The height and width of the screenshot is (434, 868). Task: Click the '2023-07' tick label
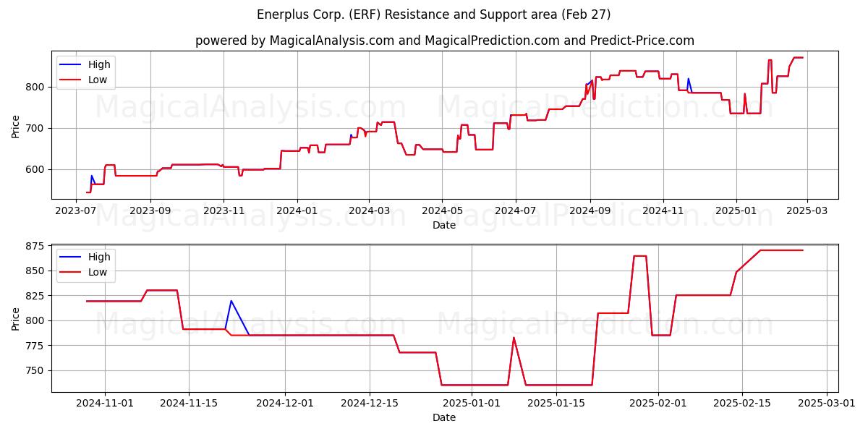[77, 211]
